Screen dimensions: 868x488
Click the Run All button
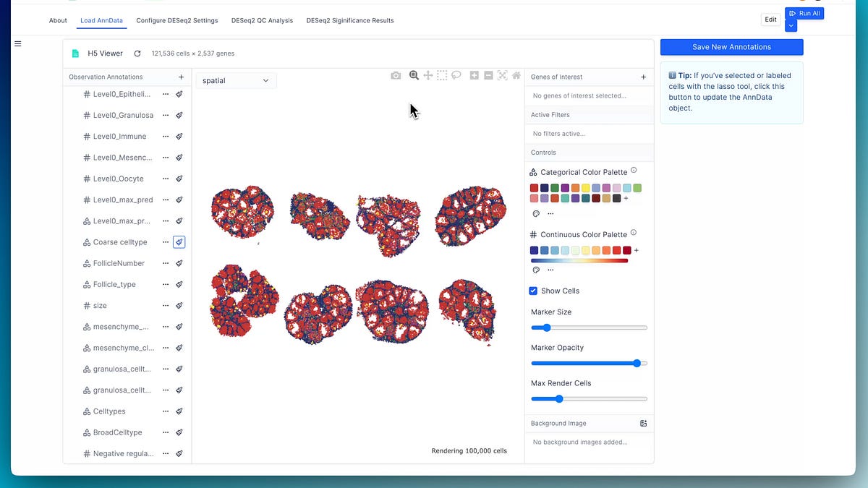click(804, 13)
